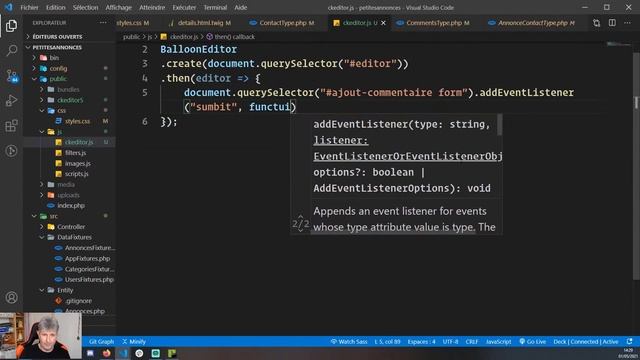This screenshot has width=640, height=360.
Task: Click the VS Code icon in Windows taskbar
Action: pos(123,353)
